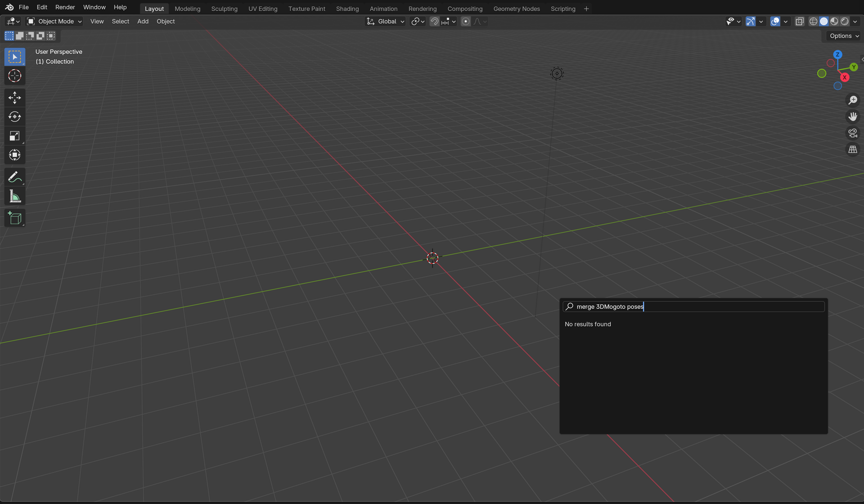Viewport: 864px width, 504px height.
Task: Activate the Annotate pencil tool
Action: [x=15, y=177]
